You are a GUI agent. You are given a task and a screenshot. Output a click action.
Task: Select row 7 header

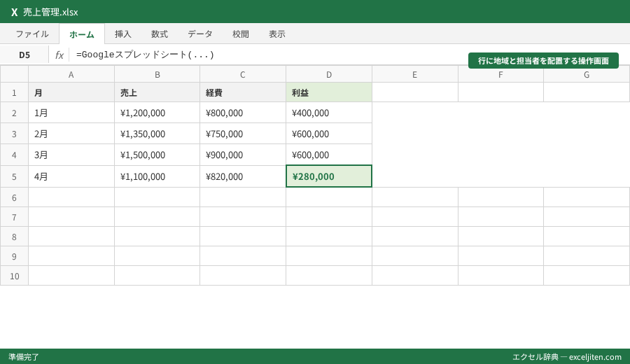coord(14,217)
